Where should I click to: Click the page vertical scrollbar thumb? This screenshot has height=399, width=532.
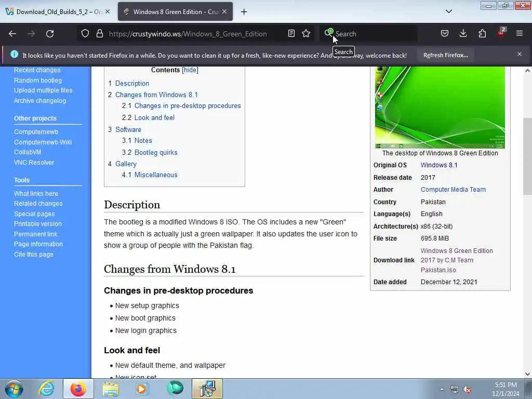527,156
